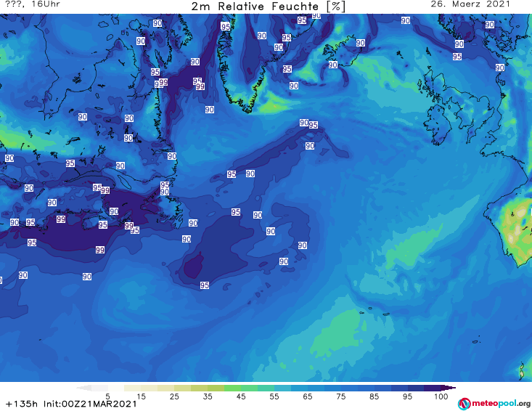The height and width of the screenshot is (411, 532).
Task: Click the legend value '55'
Action: pyautogui.click(x=274, y=396)
